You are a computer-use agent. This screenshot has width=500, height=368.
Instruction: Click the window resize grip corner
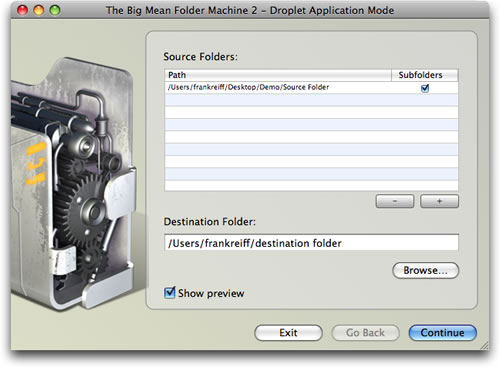(484, 346)
